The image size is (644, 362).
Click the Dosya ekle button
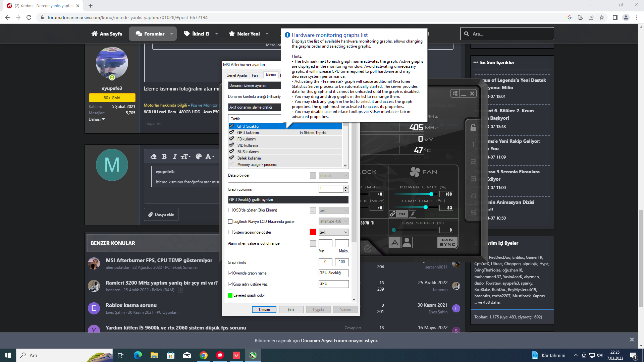tap(161, 215)
